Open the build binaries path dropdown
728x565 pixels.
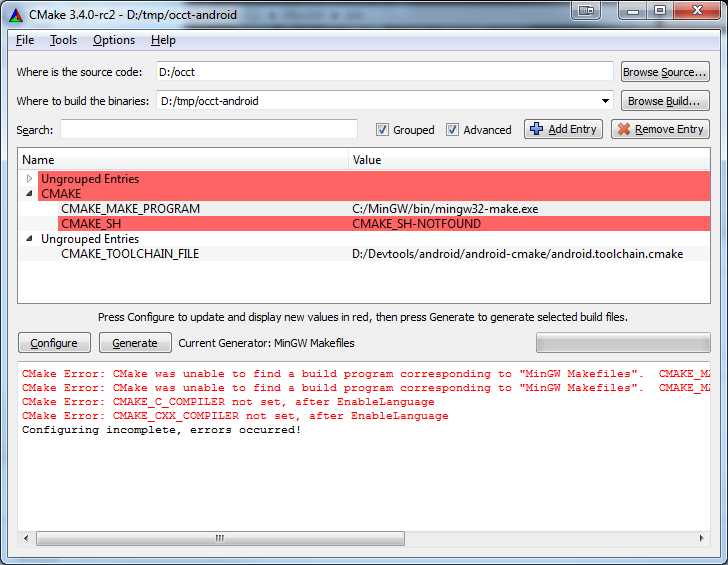tap(605, 101)
